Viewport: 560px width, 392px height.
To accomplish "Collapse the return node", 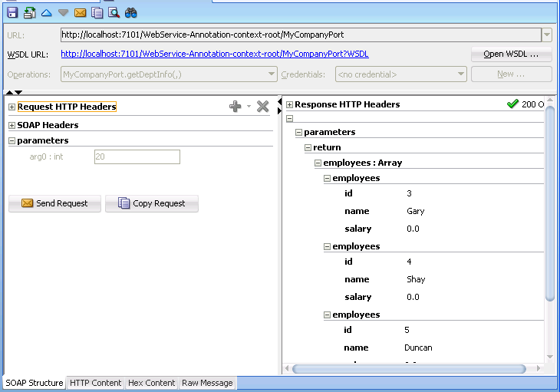I will 308,148.
